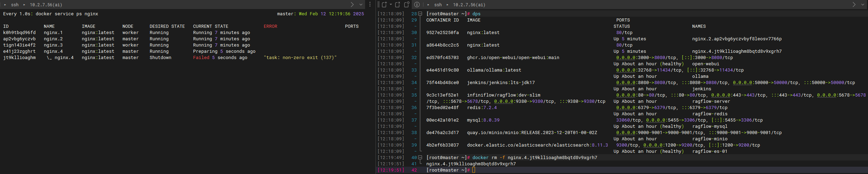
Task: Grab the dotted drag handle of right pane
Action: [x=378, y=5]
